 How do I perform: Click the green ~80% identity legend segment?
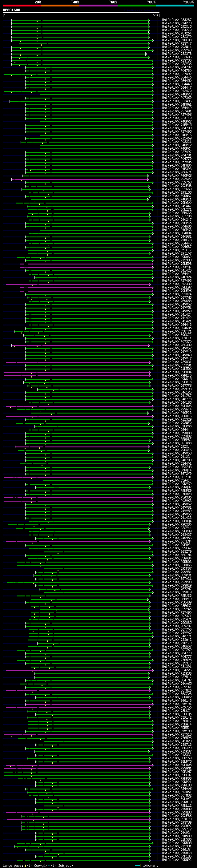pos(136,6)
